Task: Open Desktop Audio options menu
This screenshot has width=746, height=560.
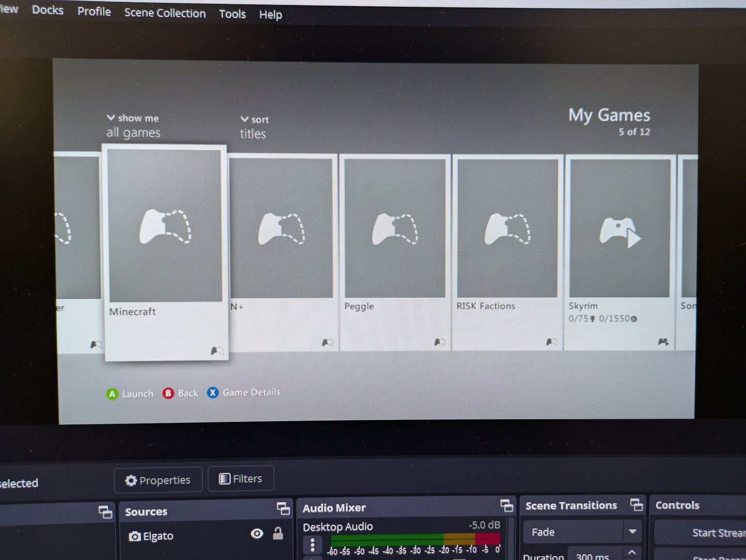Action: 312,545
